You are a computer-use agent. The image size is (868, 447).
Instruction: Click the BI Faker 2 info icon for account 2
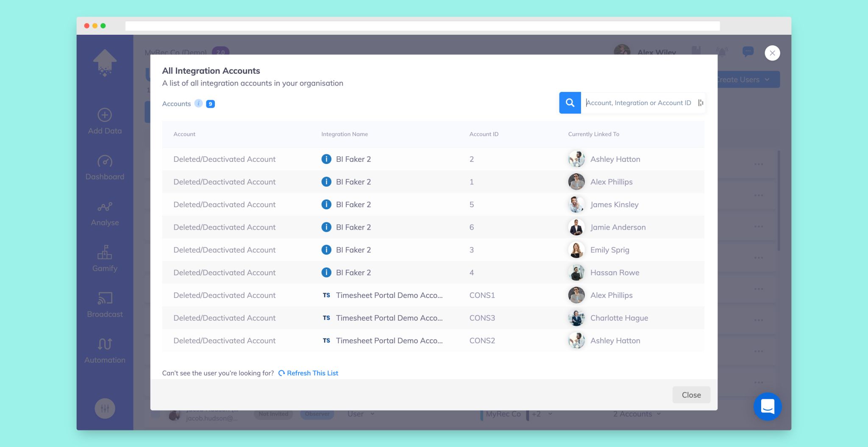click(x=326, y=159)
